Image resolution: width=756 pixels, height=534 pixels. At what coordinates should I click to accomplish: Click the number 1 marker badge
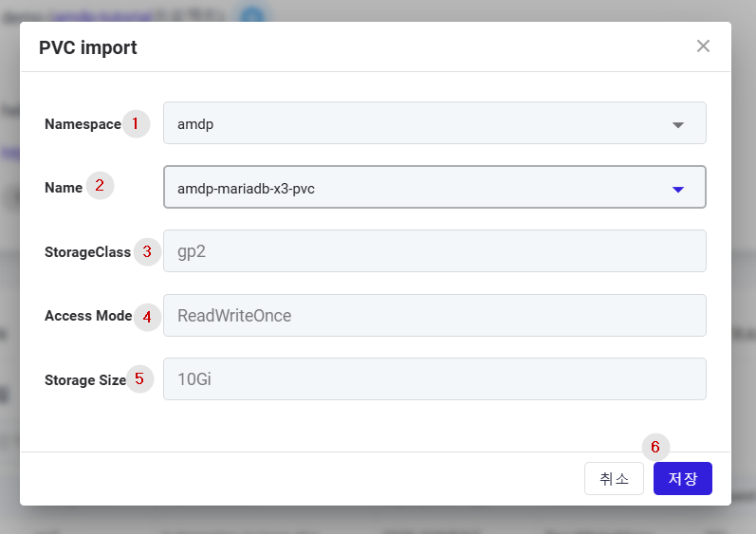[x=136, y=124]
